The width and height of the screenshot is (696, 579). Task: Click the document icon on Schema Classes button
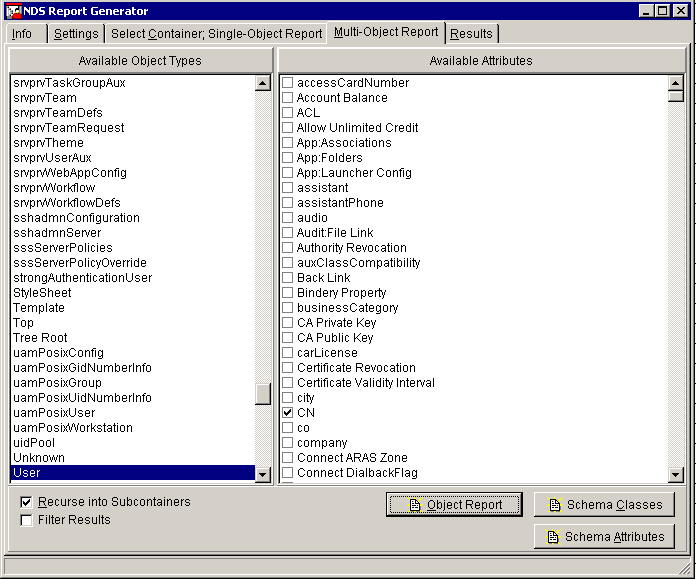pos(555,505)
